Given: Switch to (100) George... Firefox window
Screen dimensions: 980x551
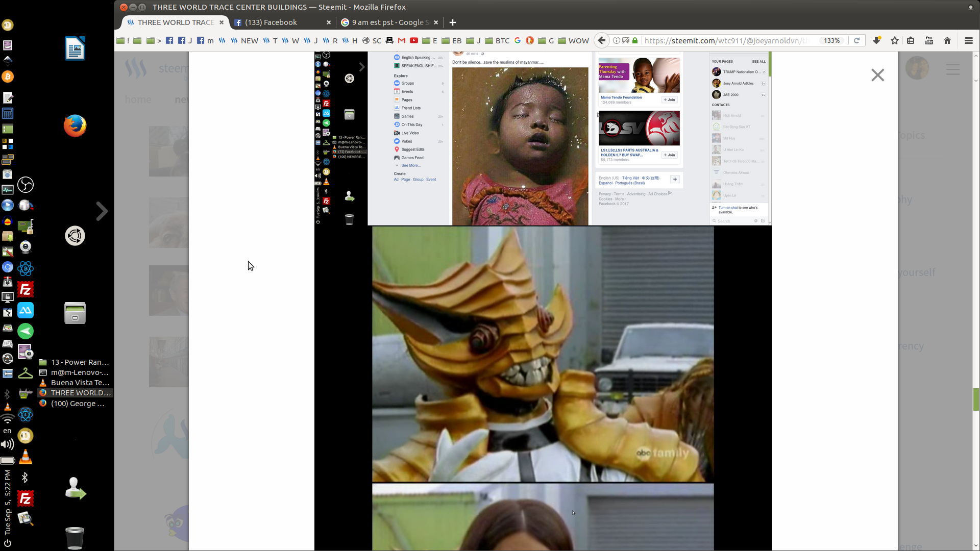Looking at the screenshot, I should pos(75,404).
